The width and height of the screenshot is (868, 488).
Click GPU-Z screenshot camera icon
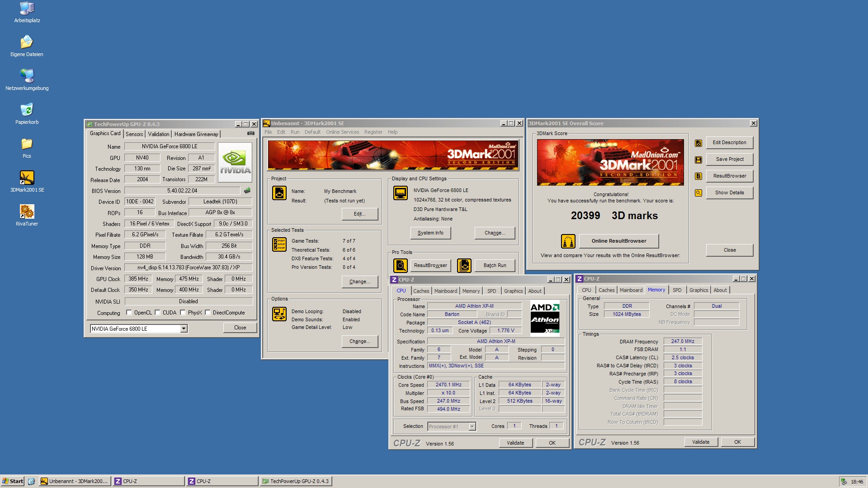click(x=251, y=133)
